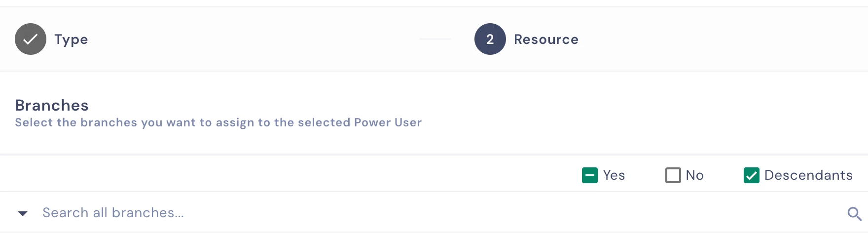Click the Branches section heading
The height and width of the screenshot is (236, 868).
point(52,105)
